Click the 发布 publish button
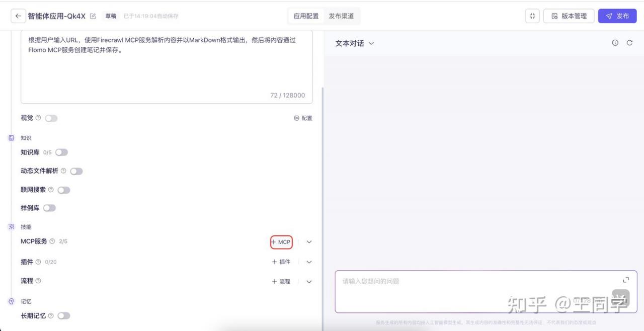This screenshot has width=644, height=331. (617, 16)
